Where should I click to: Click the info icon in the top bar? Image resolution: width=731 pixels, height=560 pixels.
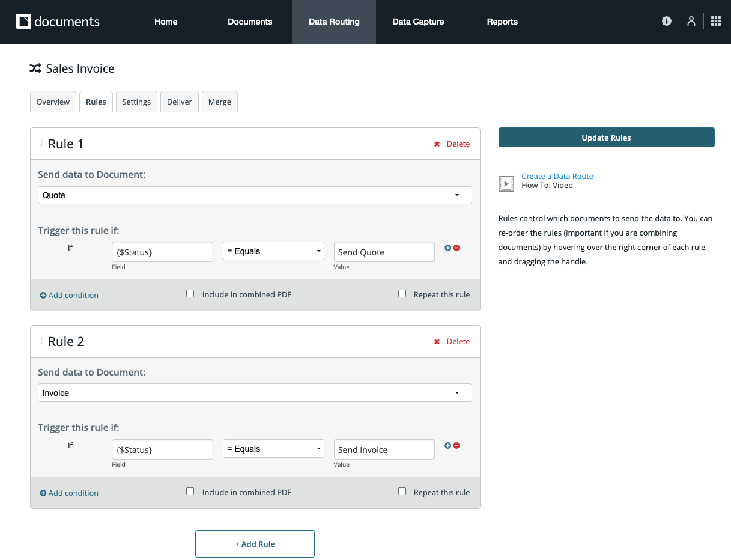(x=666, y=21)
